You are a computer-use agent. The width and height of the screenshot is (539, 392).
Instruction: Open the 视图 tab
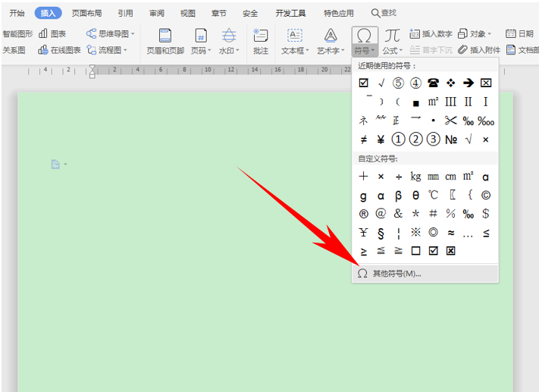(x=188, y=13)
